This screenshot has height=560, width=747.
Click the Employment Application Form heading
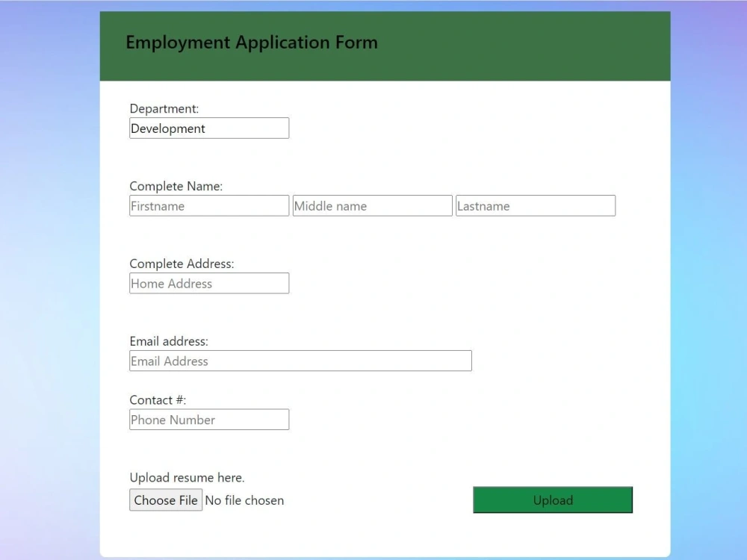tap(252, 43)
